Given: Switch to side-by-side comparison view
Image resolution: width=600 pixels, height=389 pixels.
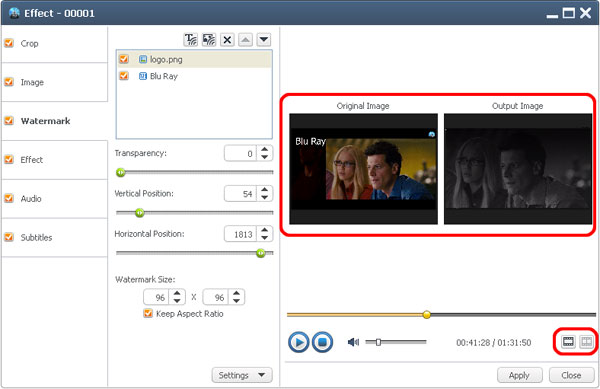Looking at the screenshot, I should point(586,341).
